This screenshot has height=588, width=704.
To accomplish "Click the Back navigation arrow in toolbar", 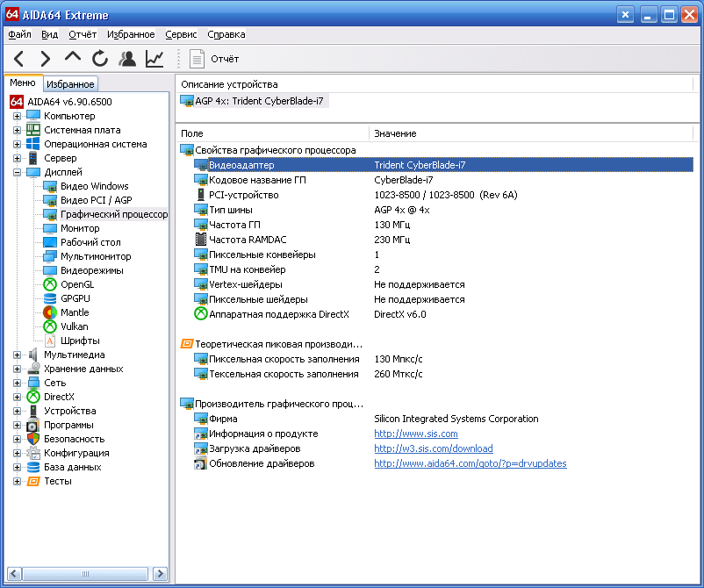I will point(19,59).
